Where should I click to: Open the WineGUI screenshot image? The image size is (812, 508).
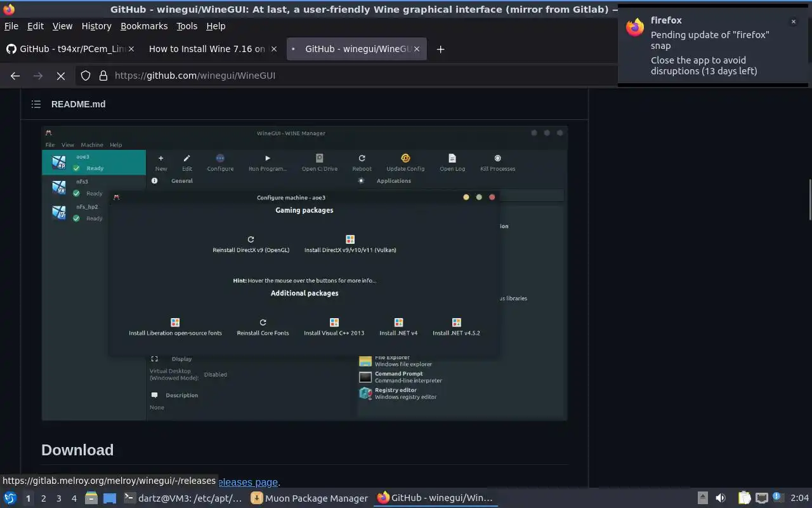coord(304,273)
